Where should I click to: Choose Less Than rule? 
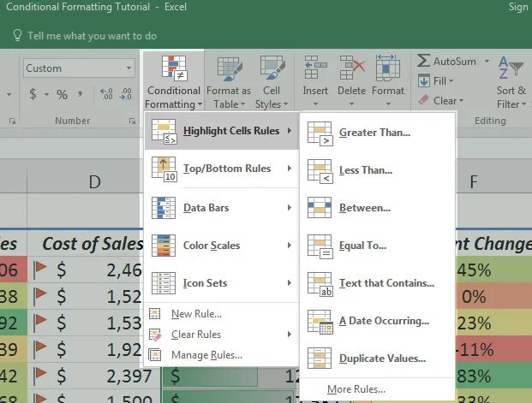[377, 170]
